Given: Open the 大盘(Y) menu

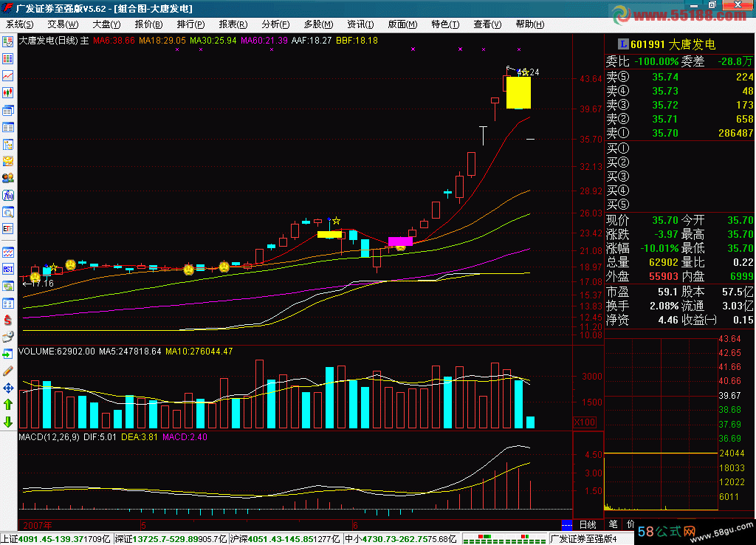Looking at the screenshot, I should [x=106, y=24].
